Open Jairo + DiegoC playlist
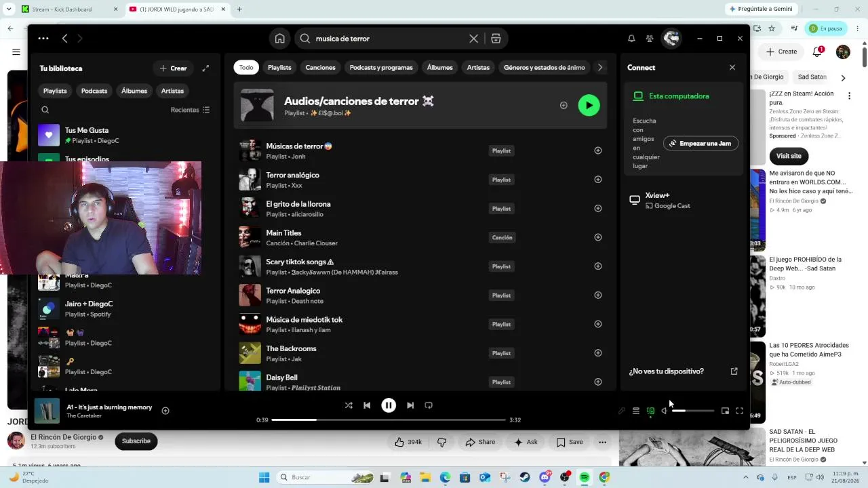 tap(125, 308)
